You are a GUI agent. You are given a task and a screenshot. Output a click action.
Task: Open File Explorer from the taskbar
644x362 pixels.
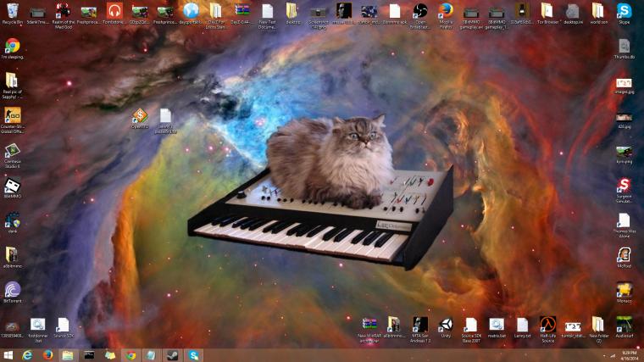[68, 355]
